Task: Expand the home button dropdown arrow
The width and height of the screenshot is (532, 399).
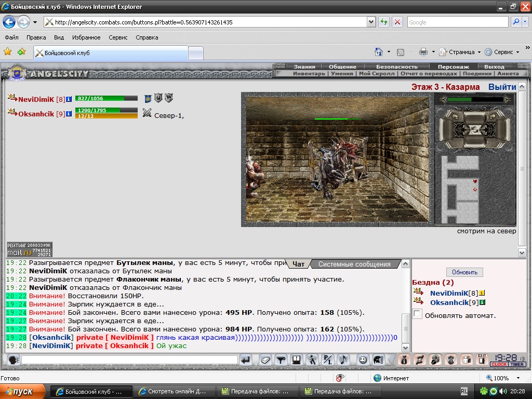Action: tap(389, 52)
